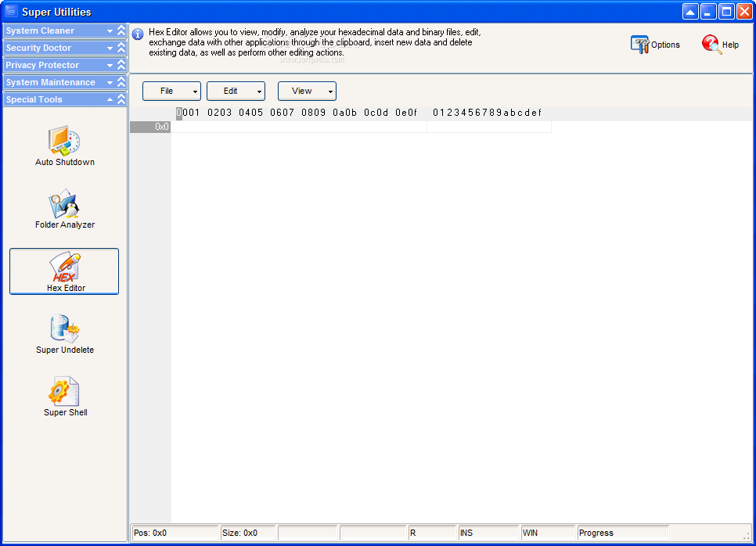This screenshot has width=756, height=546.
Task: Open the Privacy Protector dropdown arrow
Action: (x=110, y=66)
